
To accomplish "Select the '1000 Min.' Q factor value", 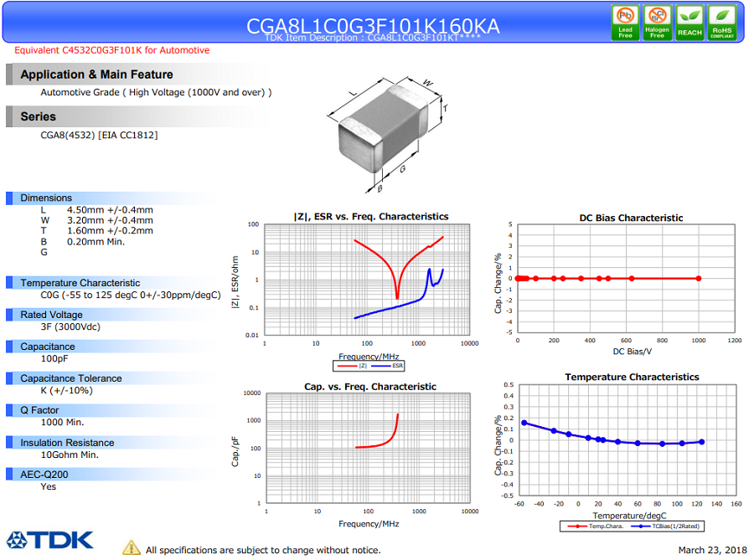I will click(x=62, y=422).
